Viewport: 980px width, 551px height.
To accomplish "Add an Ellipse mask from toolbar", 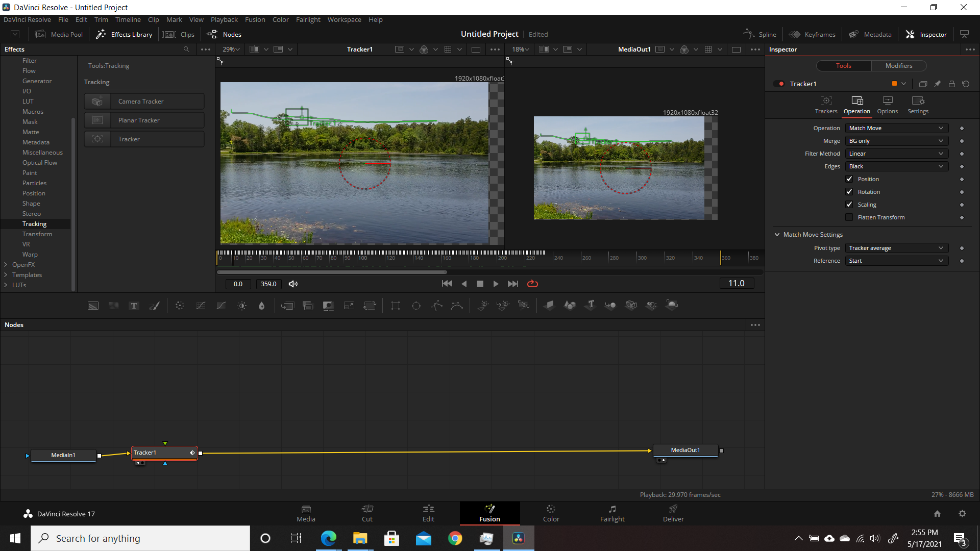I will tap(416, 306).
